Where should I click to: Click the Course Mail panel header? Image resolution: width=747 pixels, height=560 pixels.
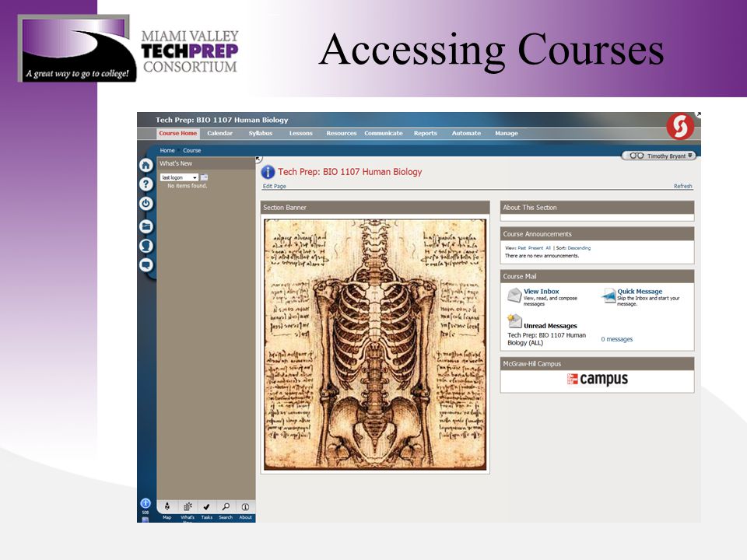pos(597,276)
